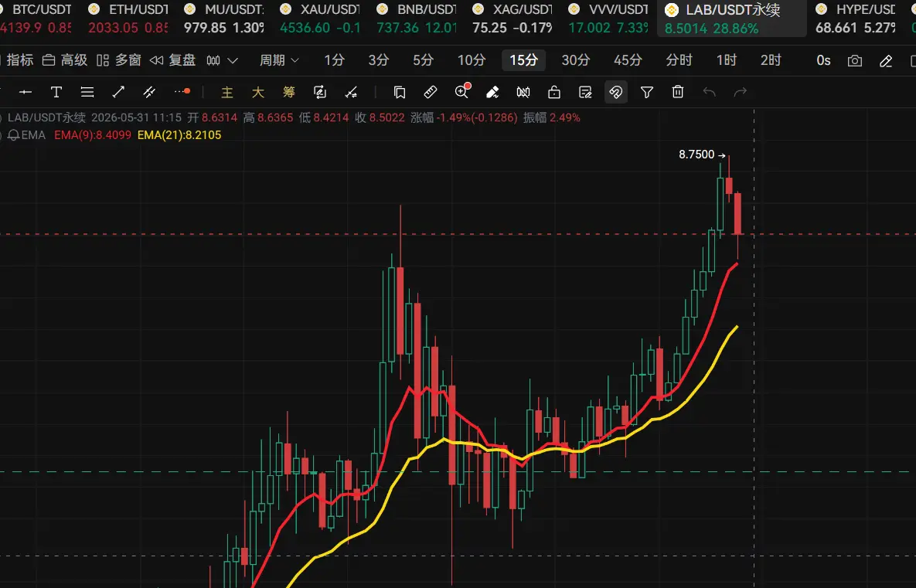Open more drawing tools with the dotted icon

[x=182, y=92]
